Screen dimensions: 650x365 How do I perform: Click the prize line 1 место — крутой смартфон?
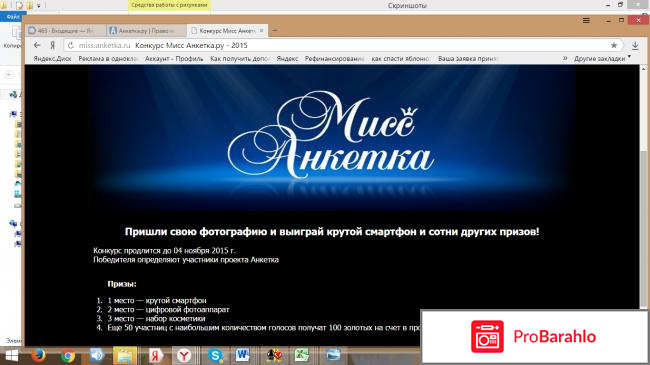click(x=157, y=300)
